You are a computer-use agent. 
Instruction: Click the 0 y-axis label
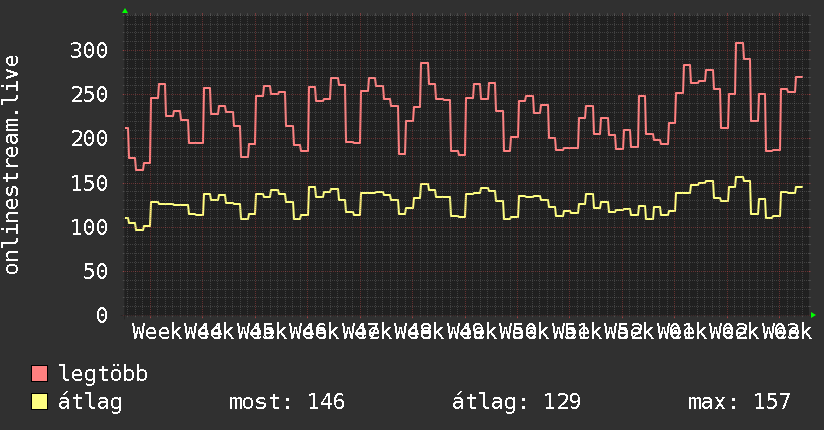[x=102, y=315]
